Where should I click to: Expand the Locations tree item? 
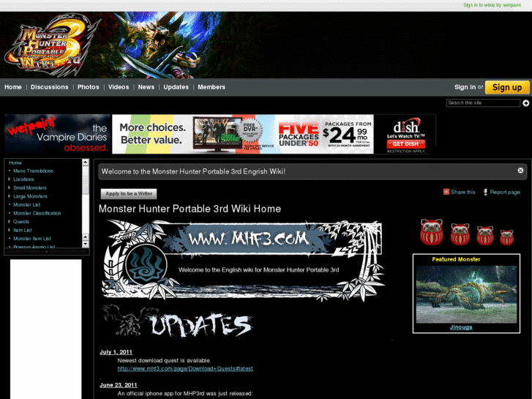10,179
